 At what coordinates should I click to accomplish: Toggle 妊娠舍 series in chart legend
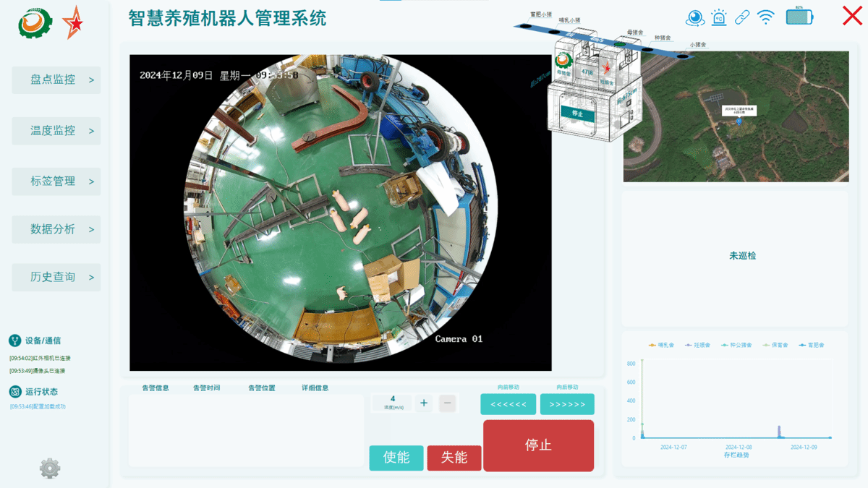[x=697, y=346]
